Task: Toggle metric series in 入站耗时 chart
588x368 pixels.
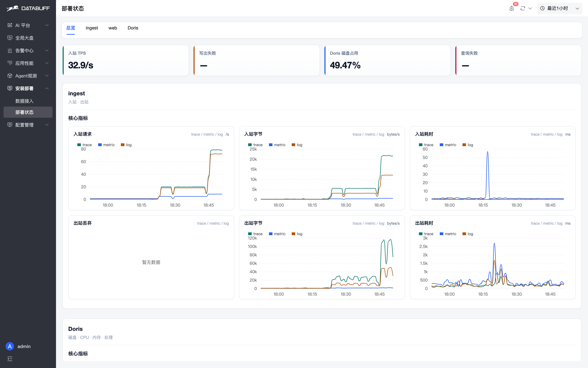Action: (448, 145)
